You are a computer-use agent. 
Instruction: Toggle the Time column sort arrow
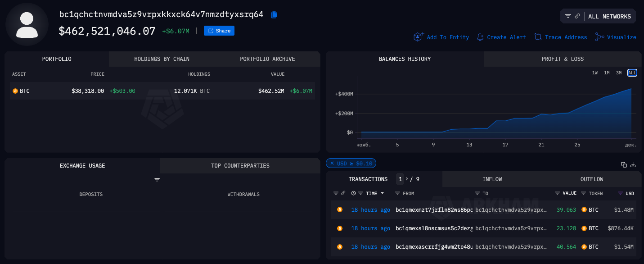pos(383,193)
